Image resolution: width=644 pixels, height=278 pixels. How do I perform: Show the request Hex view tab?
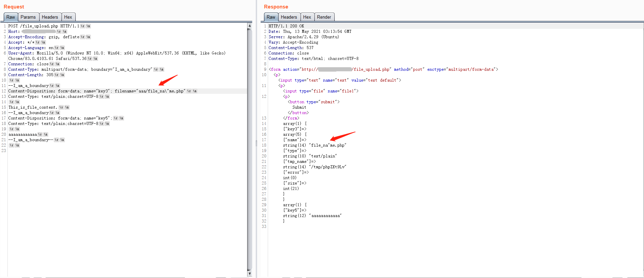click(x=68, y=17)
